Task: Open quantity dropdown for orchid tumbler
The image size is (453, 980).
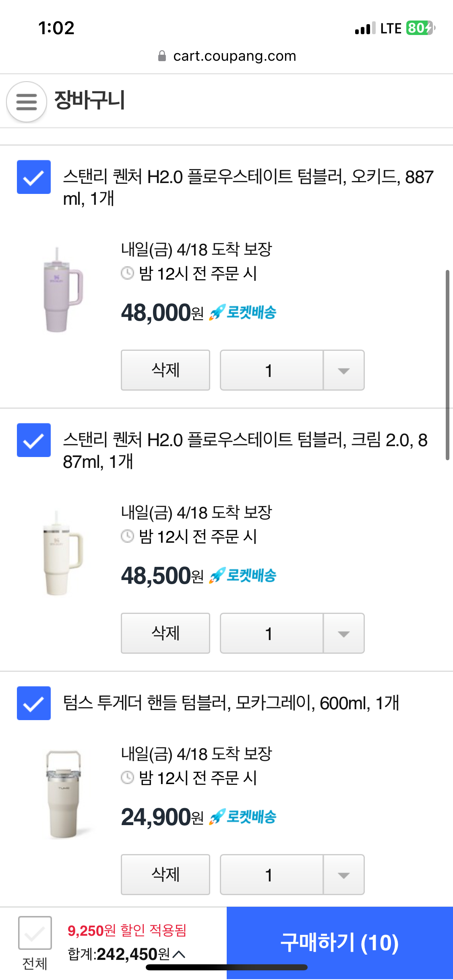Action: click(x=343, y=371)
